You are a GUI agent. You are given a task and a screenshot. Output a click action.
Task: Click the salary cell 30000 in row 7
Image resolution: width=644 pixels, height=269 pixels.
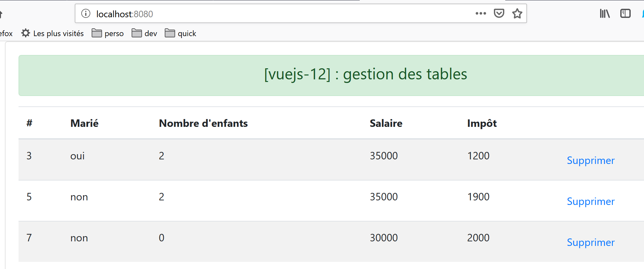[384, 238]
